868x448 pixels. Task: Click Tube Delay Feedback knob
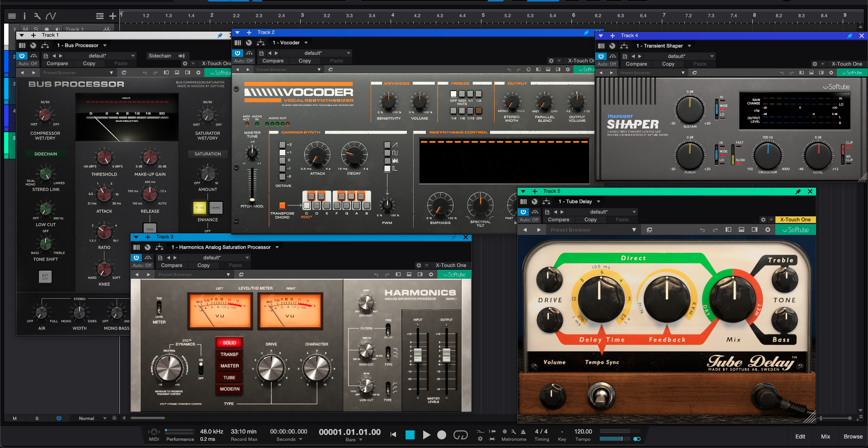pyautogui.click(x=667, y=299)
